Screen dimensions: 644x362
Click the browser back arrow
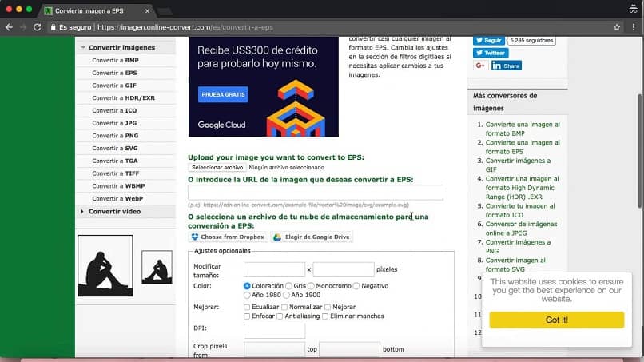(x=9, y=26)
